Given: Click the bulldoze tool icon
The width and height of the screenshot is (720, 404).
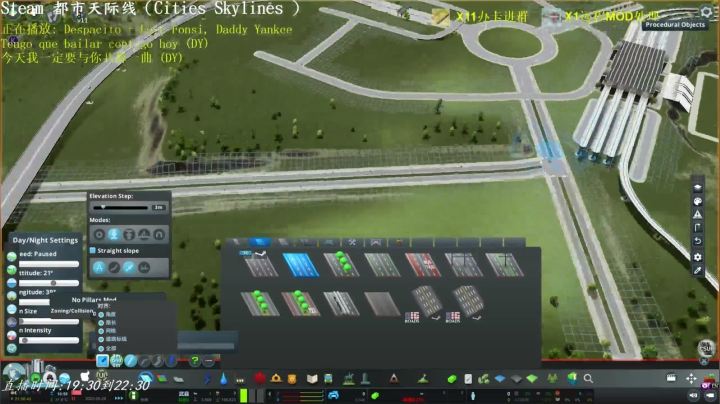Looking at the screenshot, I should click(x=710, y=379).
